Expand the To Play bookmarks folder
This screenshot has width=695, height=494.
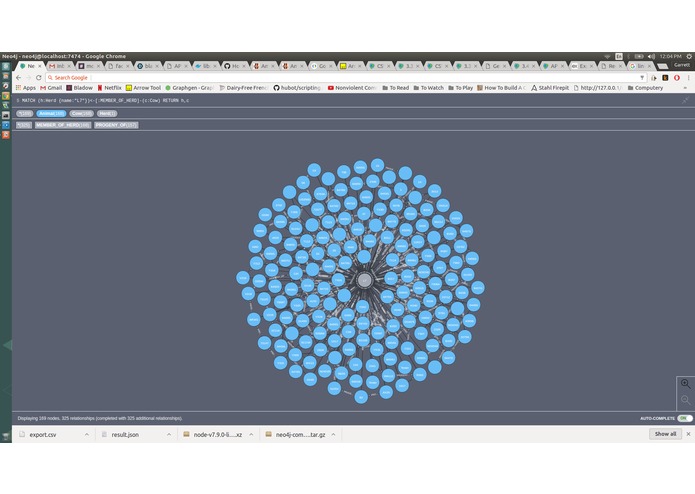pos(461,88)
